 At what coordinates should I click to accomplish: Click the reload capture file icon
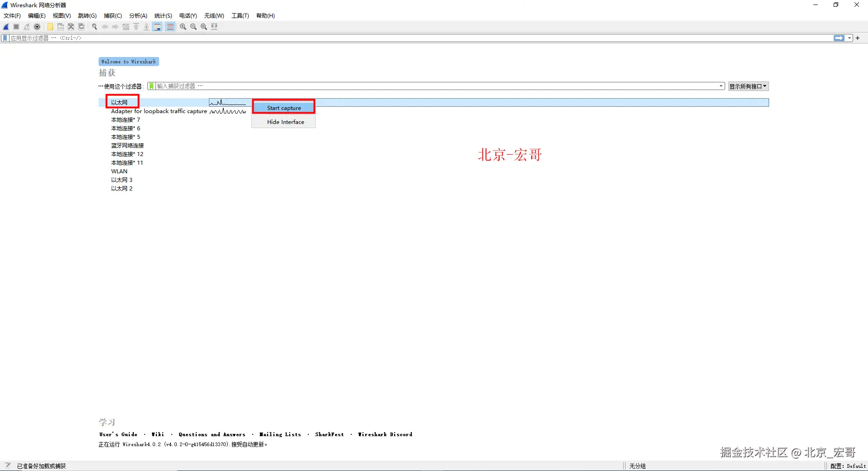click(x=81, y=27)
